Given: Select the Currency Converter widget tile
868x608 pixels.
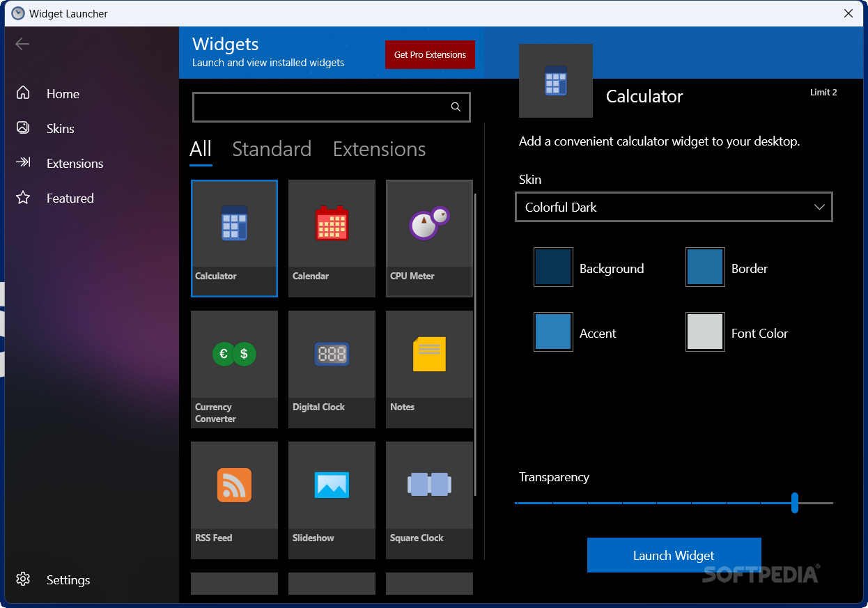Looking at the screenshot, I should coord(234,369).
